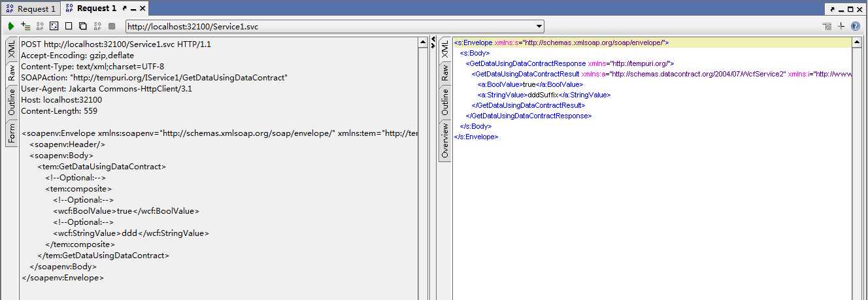
Task: Open the request Form vertical tab
Action: pyautogui.click(x=12, y=134)
